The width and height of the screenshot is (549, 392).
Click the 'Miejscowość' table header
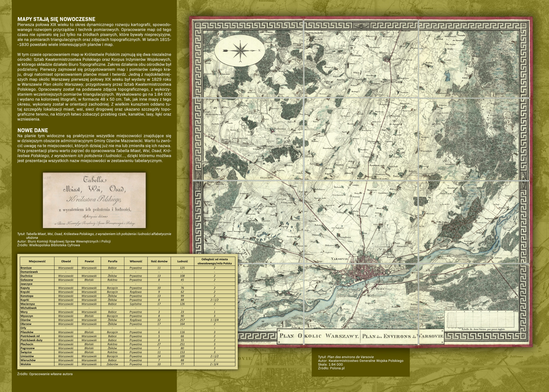click(37, 261)
